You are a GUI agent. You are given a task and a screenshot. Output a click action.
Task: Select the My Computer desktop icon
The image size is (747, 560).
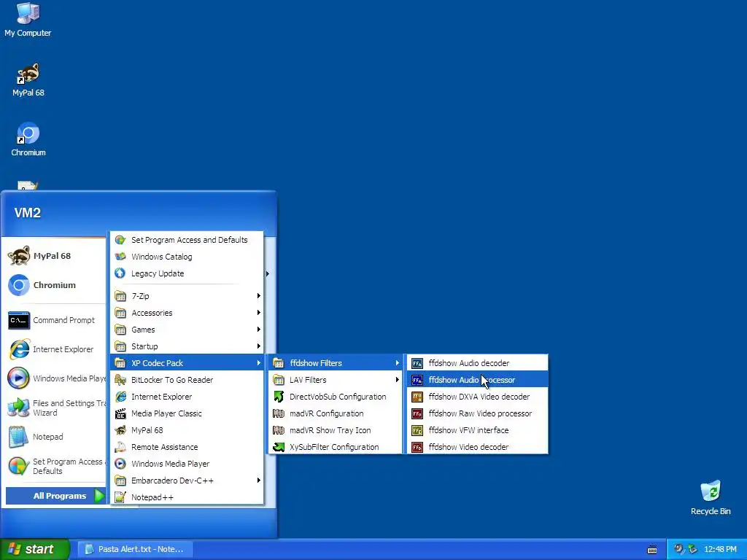point(28,20)
